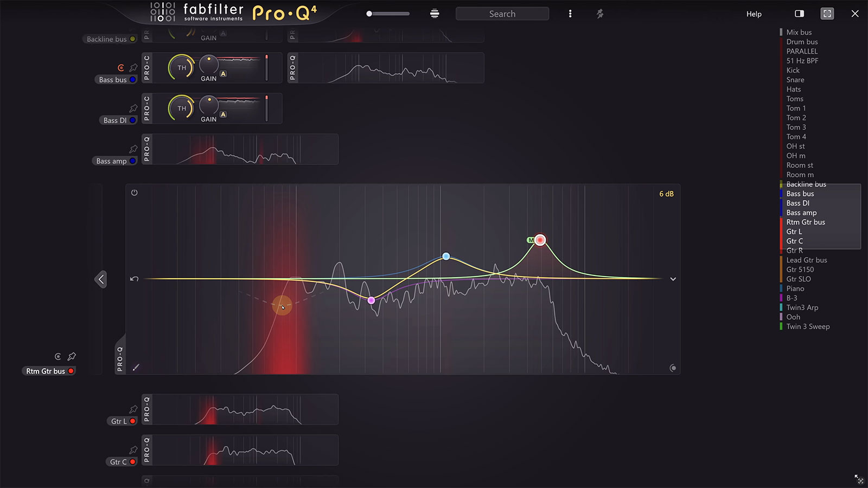Select the Backline bus instance label
Screen dimensions: 868x488
click(110, 39)
